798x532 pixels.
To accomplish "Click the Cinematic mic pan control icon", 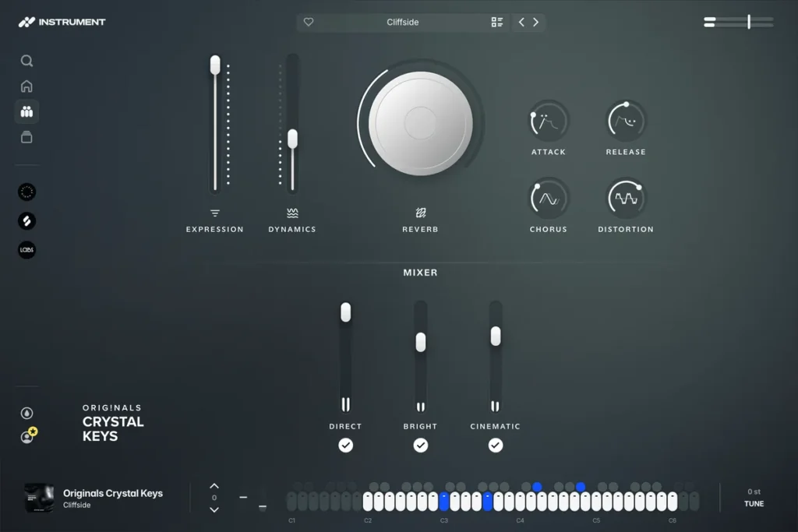I will click(495, 406).
